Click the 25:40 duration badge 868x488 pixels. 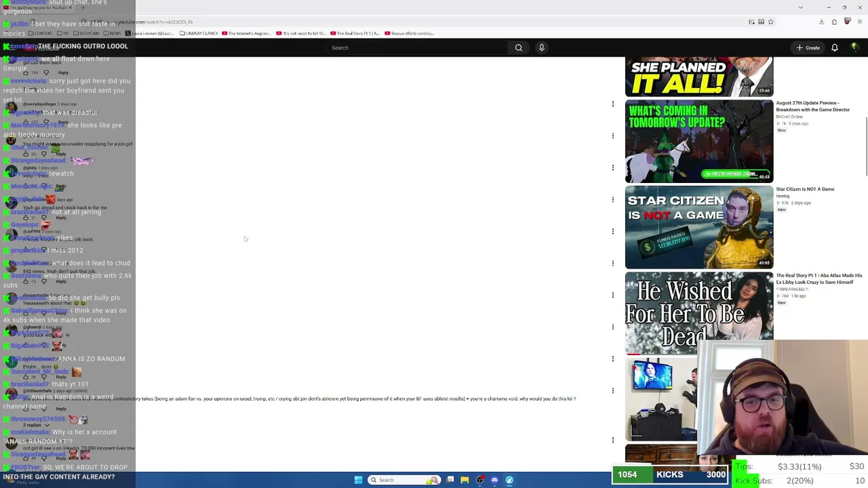[x=764, y=91]
